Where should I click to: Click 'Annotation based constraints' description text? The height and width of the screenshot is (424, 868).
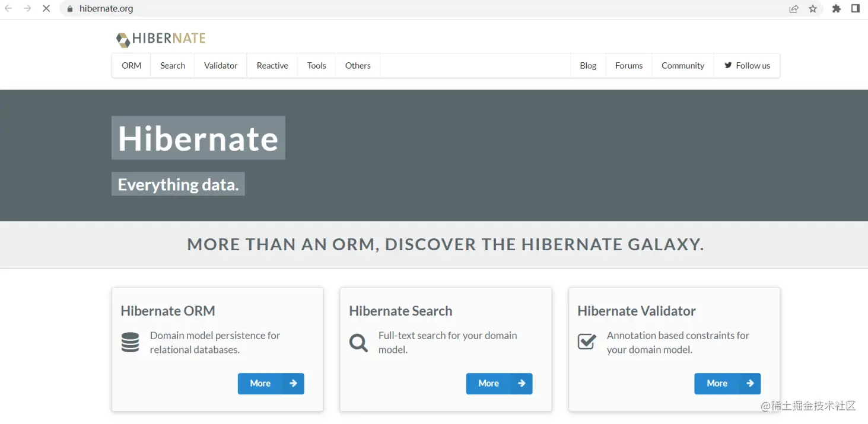pos(678,342)
